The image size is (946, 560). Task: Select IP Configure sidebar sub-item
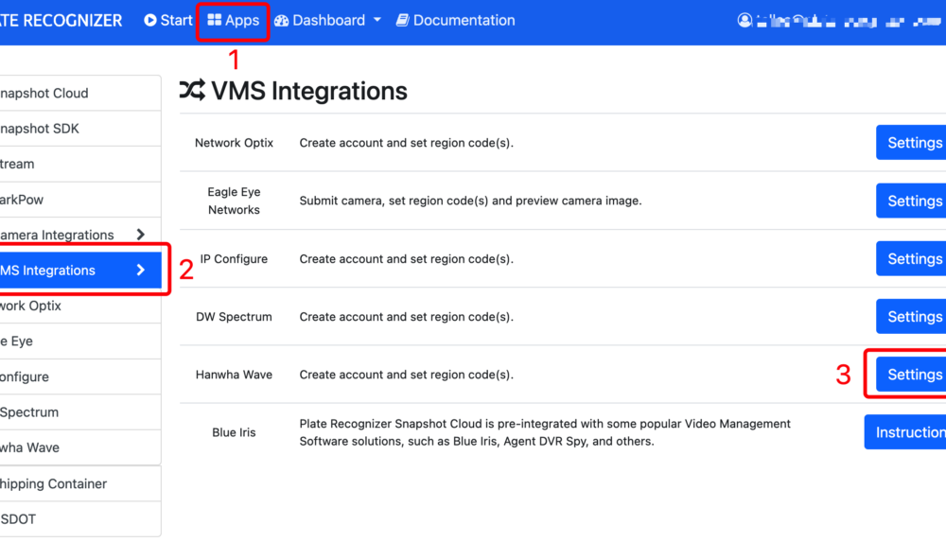click(25, 376)
